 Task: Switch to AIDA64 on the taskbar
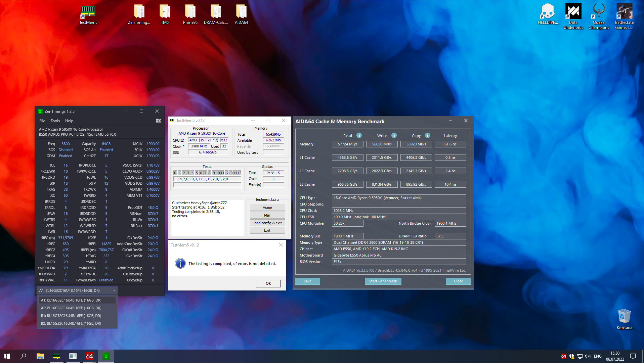point(89,356)
